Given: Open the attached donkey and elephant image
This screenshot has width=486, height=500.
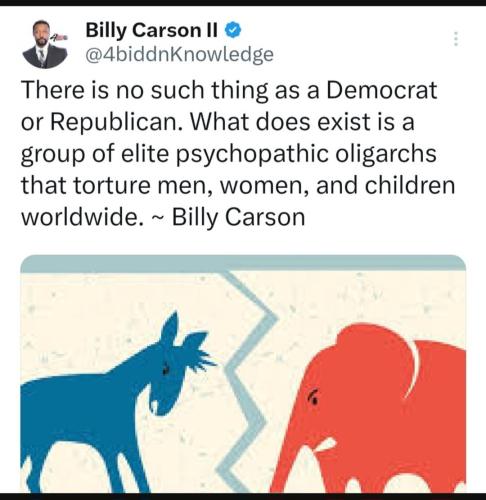Looking at the screenshot, I should tap(243, 374).
